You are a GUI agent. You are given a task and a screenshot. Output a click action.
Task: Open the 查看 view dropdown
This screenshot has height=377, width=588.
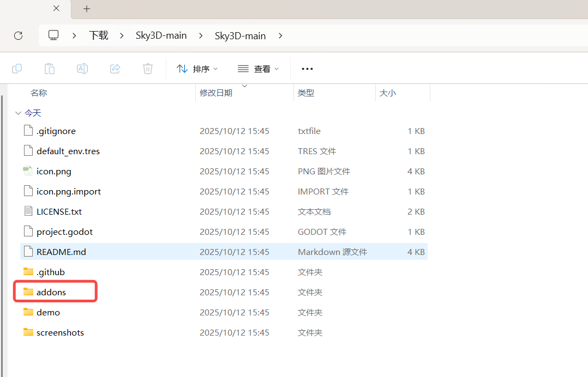(259, 69)
